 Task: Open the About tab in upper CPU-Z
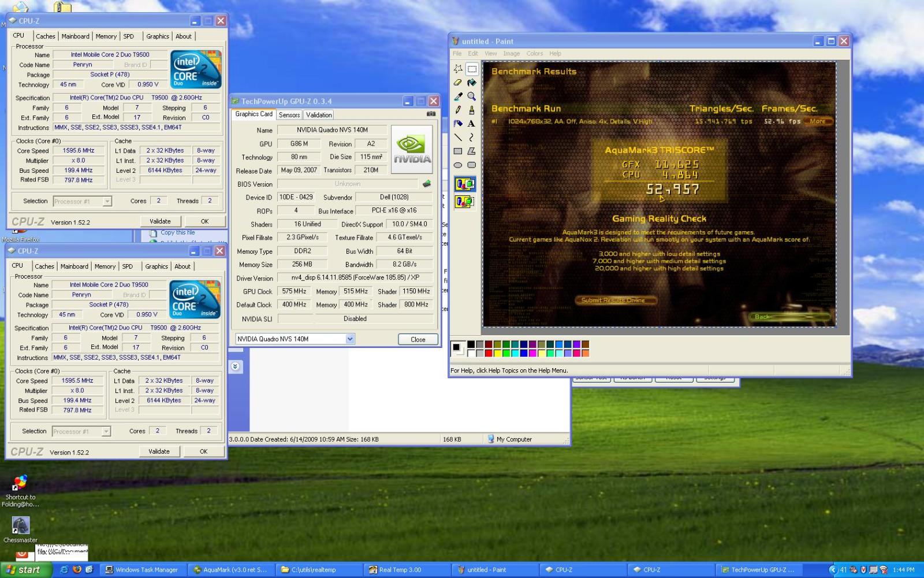tap(184, 36)
